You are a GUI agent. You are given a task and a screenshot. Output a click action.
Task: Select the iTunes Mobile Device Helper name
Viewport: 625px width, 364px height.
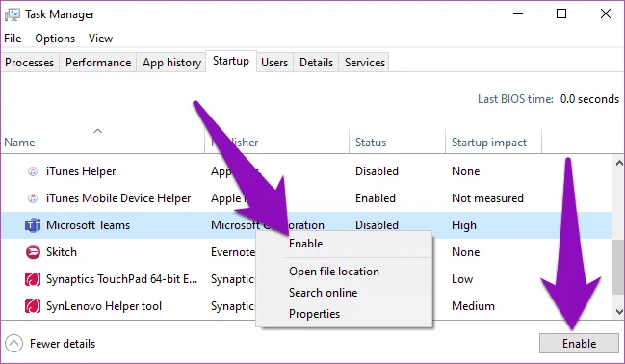pos(118,198)
